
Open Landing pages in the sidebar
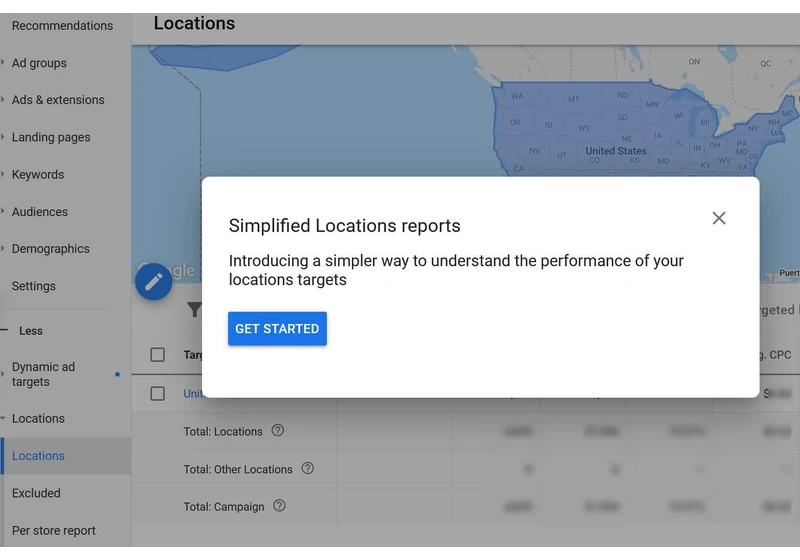(51, 137)
